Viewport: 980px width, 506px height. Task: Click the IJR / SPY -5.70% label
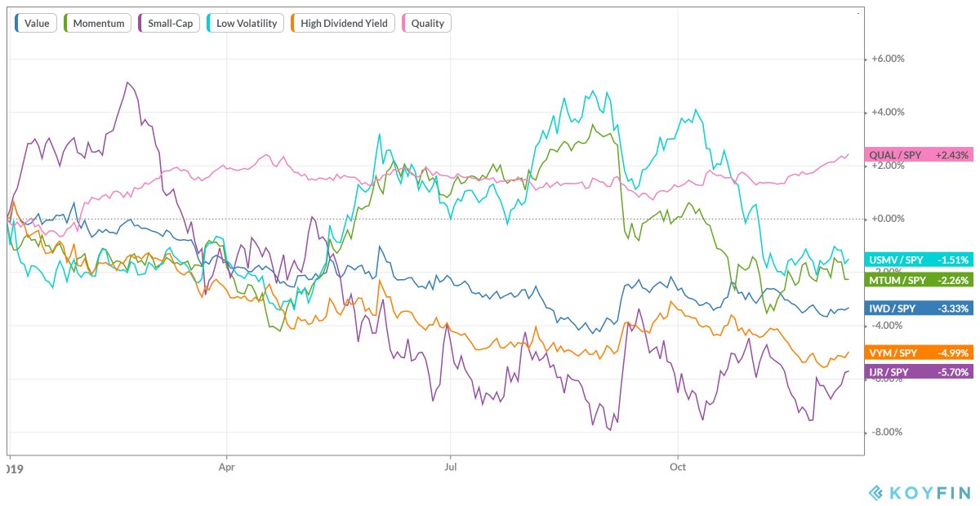tap(919, 372)
